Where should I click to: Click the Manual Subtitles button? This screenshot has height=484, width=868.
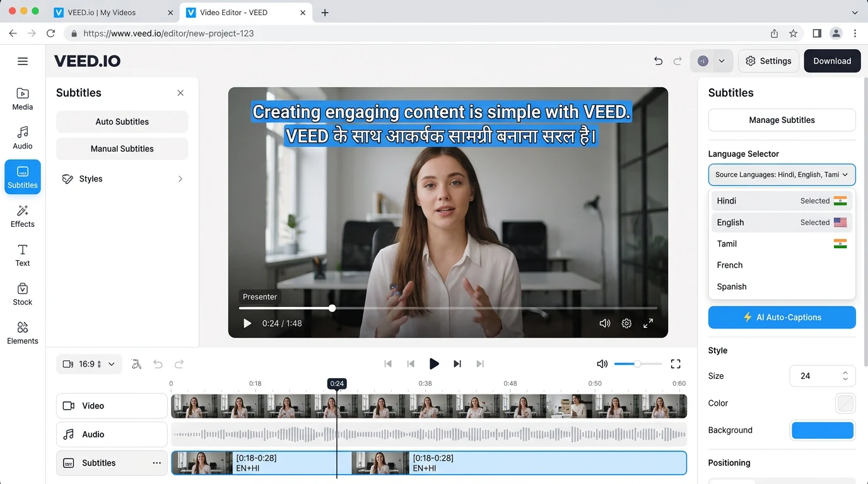122,149
